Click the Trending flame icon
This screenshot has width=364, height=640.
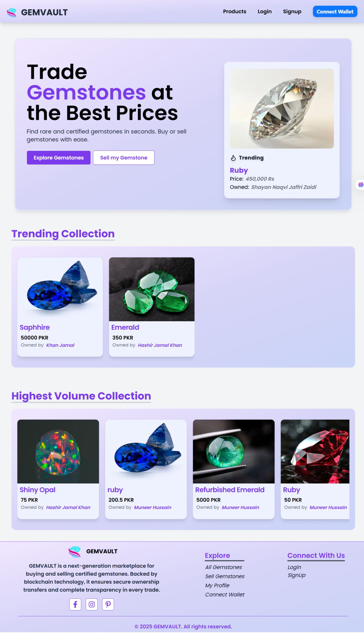[233, 158]
